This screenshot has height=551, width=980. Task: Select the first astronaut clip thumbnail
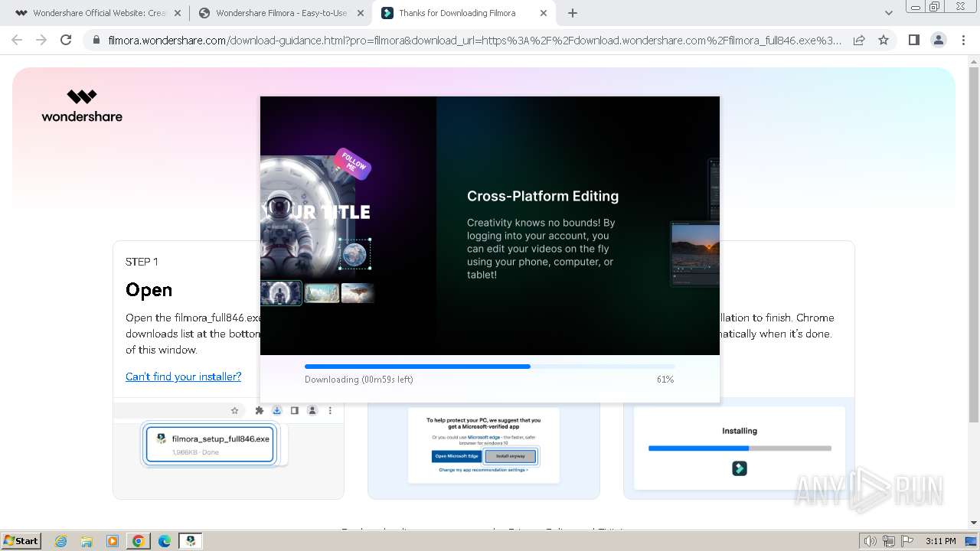pos(281,293)
